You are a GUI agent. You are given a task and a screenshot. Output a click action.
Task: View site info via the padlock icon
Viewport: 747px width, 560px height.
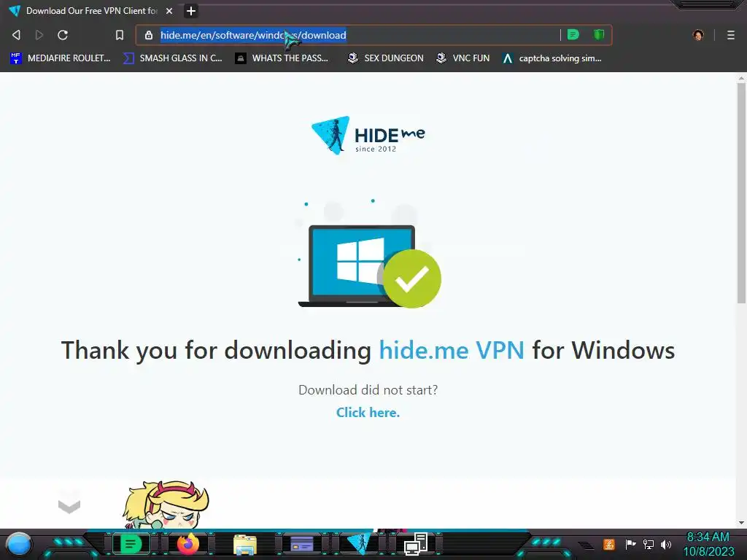click(x=149, y=35)
